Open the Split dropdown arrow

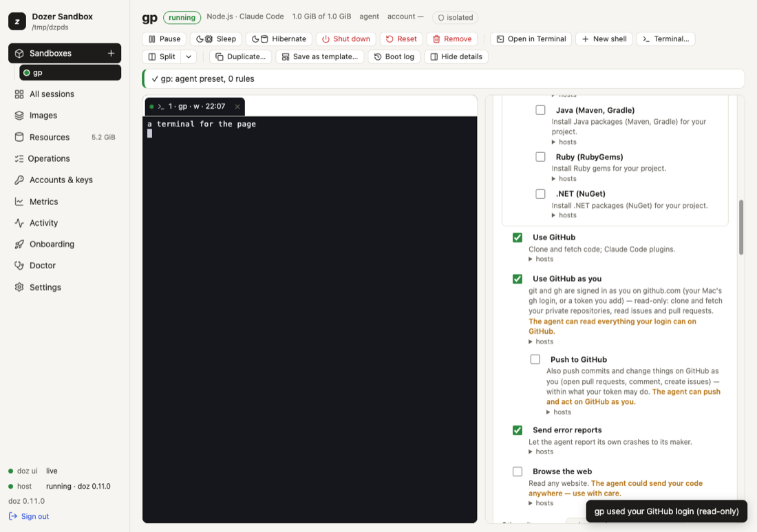[189, 56]
